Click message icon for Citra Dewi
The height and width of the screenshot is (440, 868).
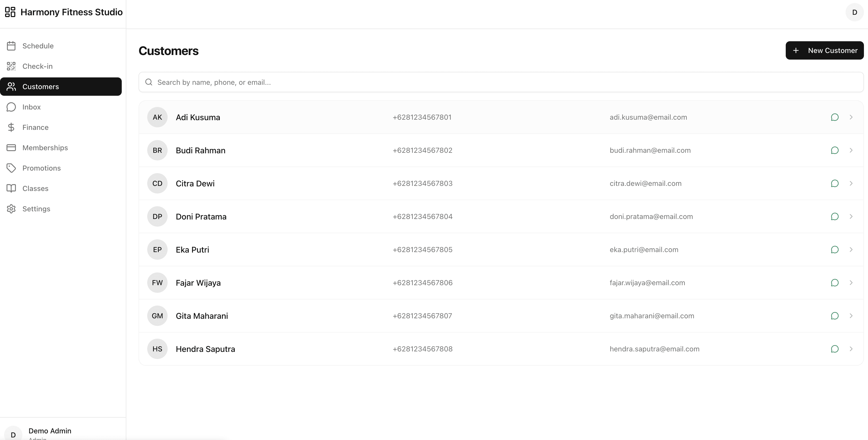(x=834, y=184)
